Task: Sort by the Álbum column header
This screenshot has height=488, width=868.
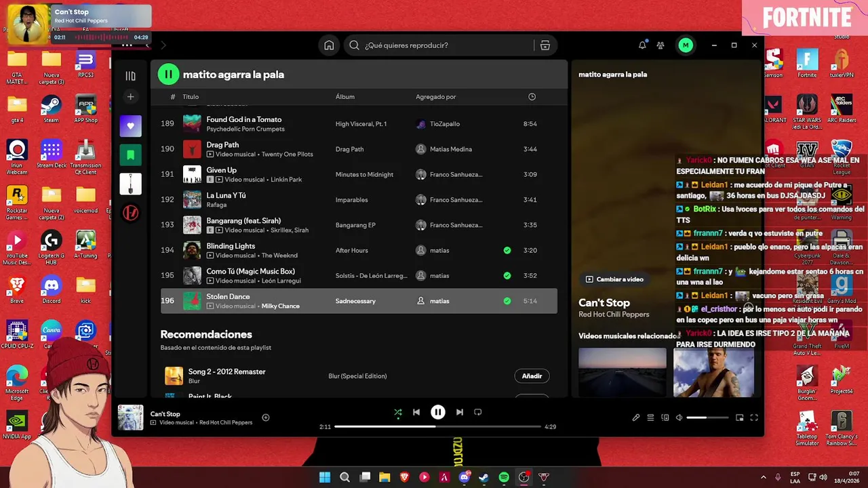Action: click(x=345, y=97)
